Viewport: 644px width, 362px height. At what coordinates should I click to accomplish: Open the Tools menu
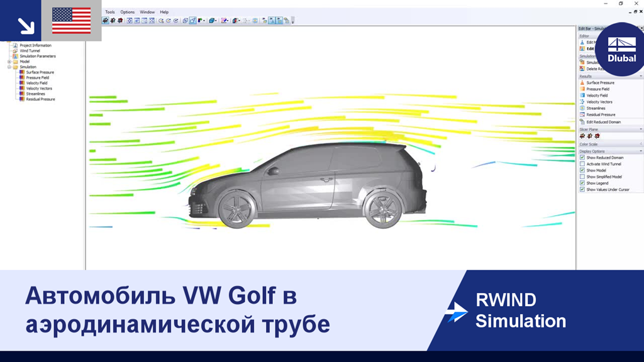coord(109,12)
